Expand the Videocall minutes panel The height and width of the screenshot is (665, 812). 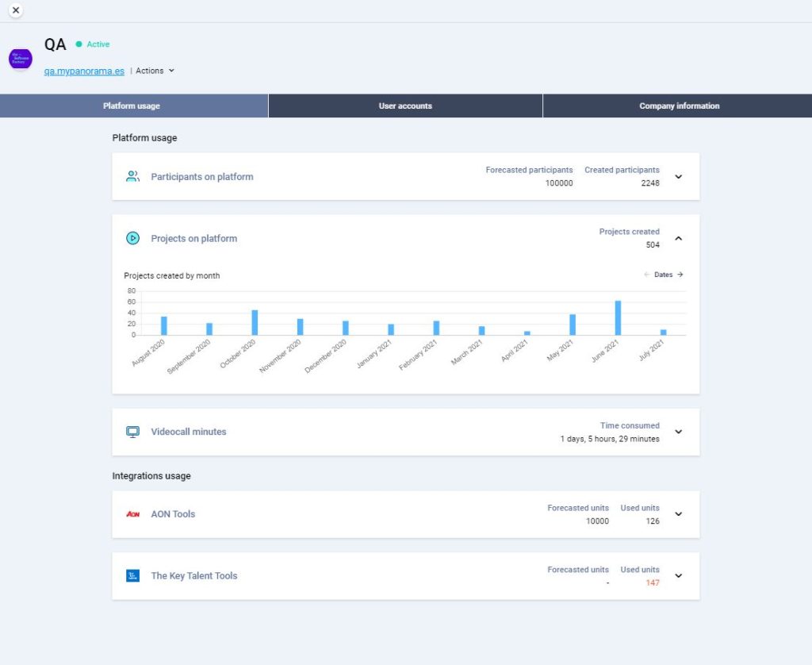click(x=678, y=432)
